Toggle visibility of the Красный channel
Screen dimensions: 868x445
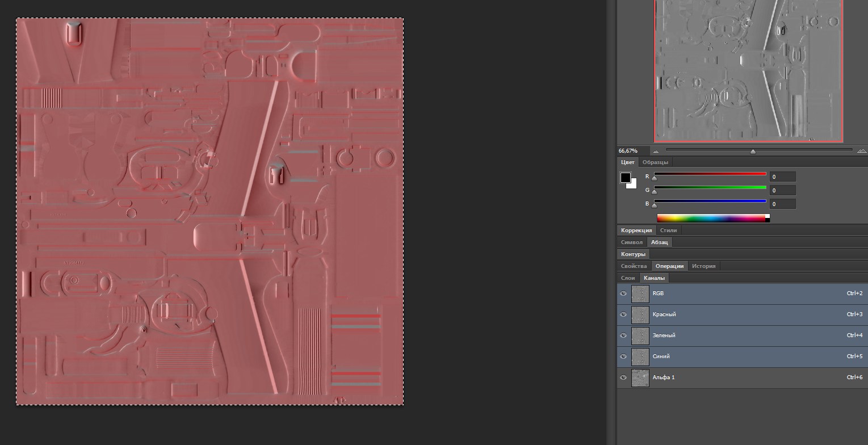coord(623,314)
